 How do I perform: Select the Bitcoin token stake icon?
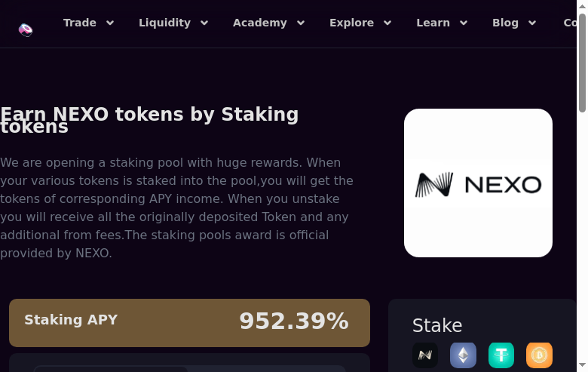tap(539, 355)
